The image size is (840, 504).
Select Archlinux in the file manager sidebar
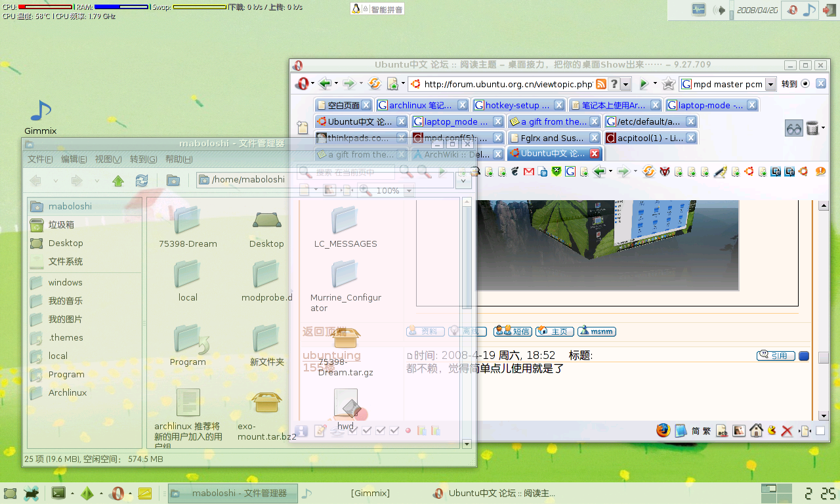point(84,392)
